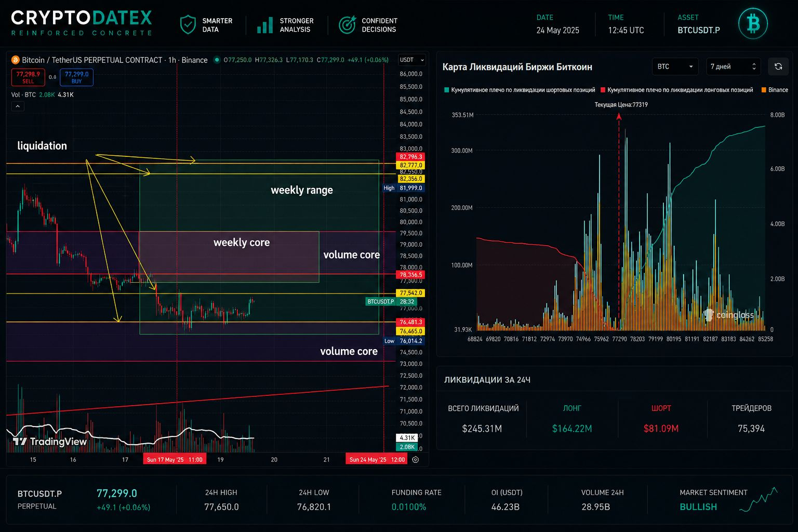Collapse the indicator legend chevron under Vol
The width and height of the screenshot is (798, 532).
point(18,107)
